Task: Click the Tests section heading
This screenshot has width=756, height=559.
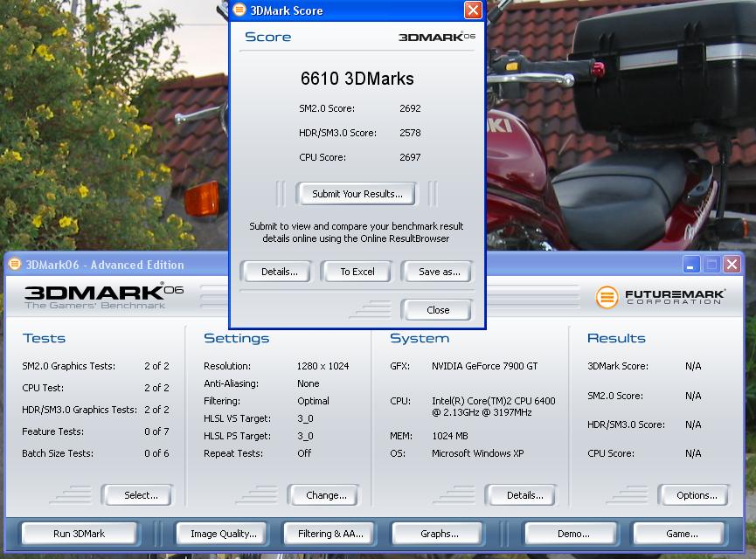Action: 44,338
